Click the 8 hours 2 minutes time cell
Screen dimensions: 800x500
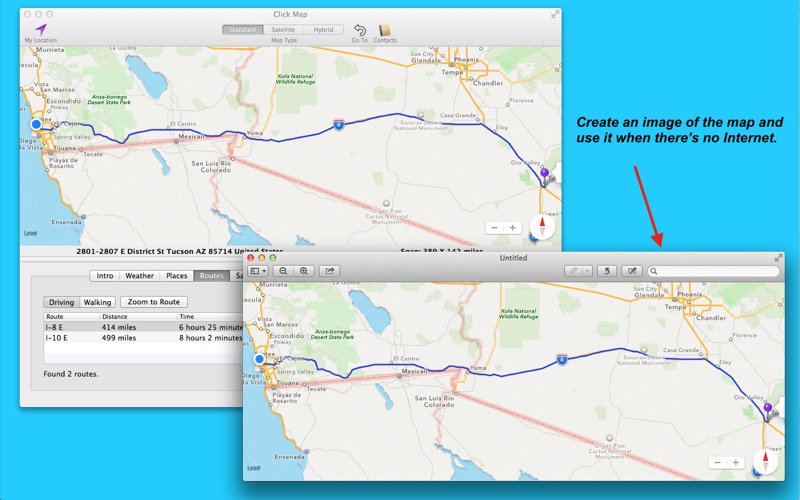point(210,338)
